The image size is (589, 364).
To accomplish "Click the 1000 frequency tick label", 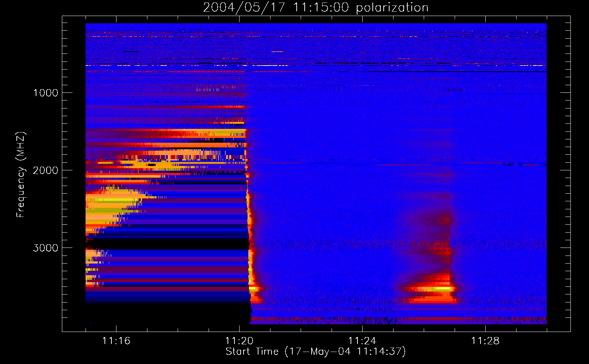I will [x=46, y=93].
